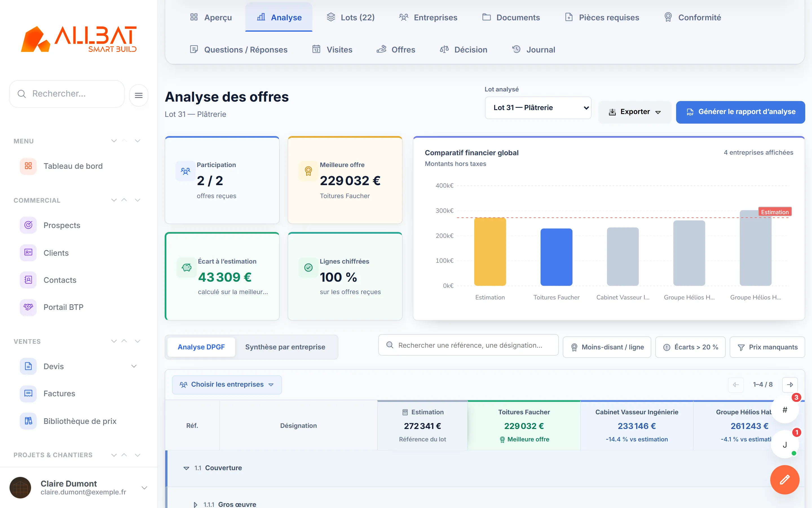This screenshot has width=812, height=508.
Task: Open the Entreprises tab
Action: pos(428,17)
